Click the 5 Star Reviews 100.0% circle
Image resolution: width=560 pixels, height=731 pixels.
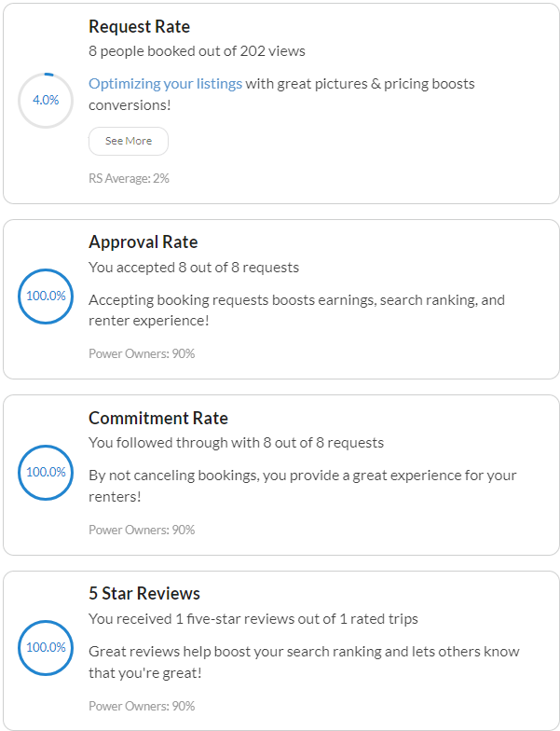[46, 647]
